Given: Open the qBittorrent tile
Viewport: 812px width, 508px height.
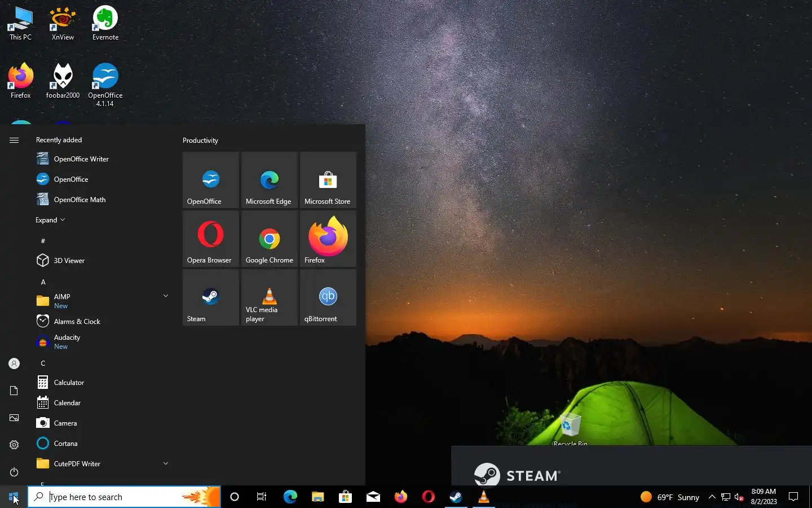Looking at the screenshot, I should [x=328, y=297].
